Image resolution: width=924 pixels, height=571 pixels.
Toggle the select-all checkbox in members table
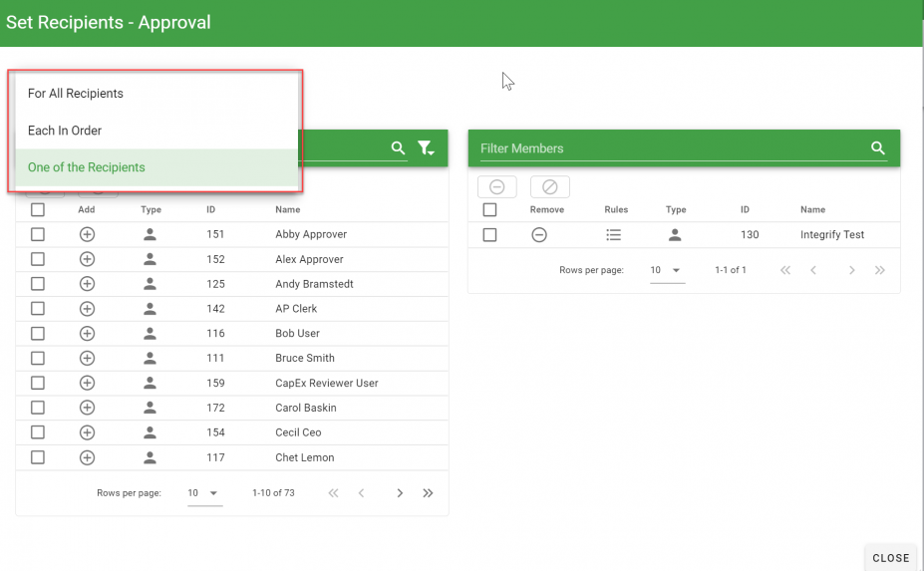(x=489, y=210)
